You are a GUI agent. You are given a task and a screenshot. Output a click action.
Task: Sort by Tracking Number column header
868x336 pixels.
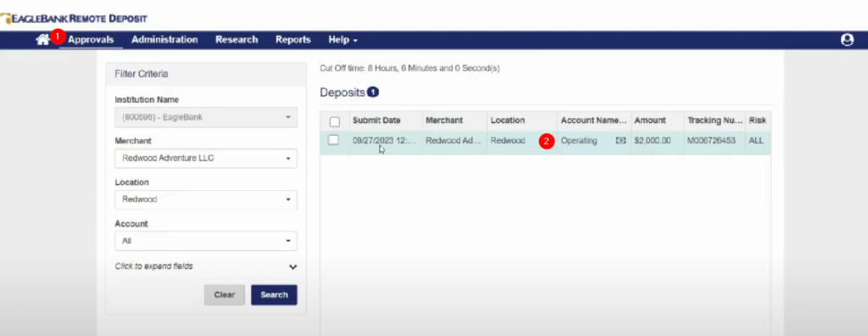coord(715,120)
